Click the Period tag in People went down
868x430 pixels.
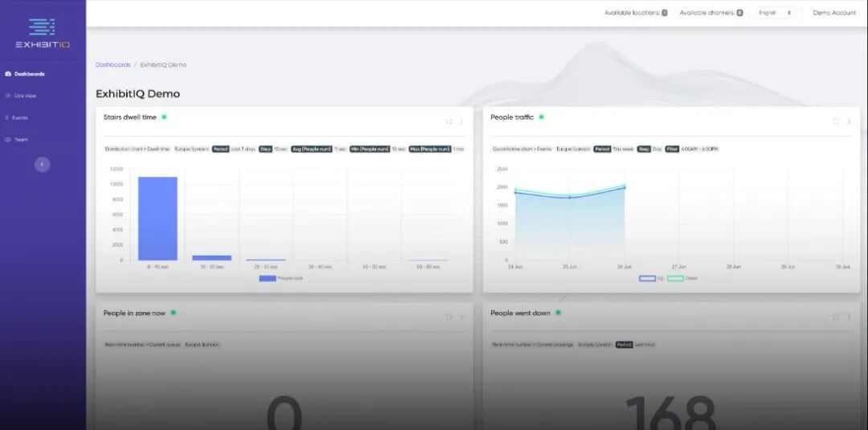(624, 344)
